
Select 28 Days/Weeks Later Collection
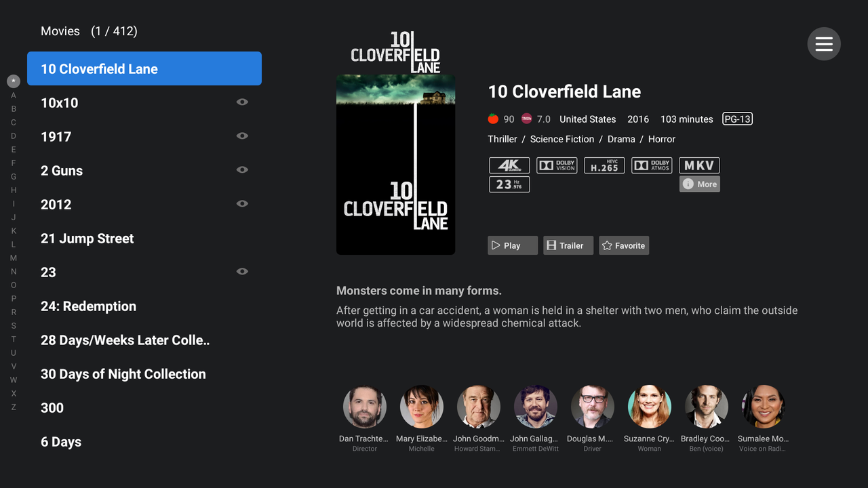[144, 340]
